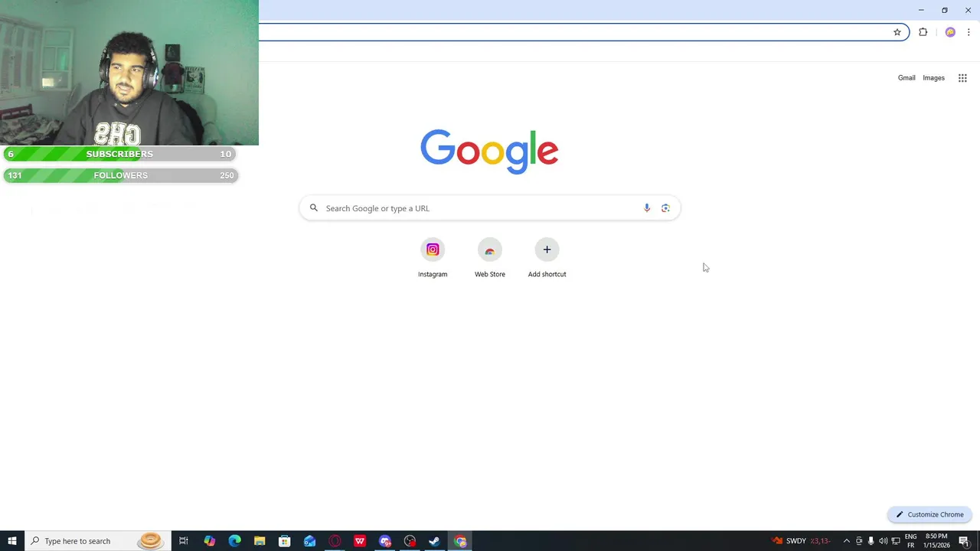Search by image with Lens icon

665,208
